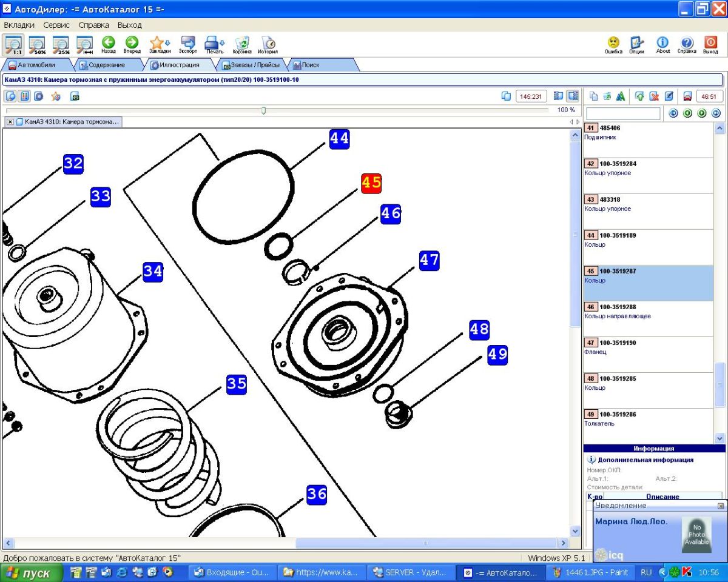Screen dimensions: 728x582
Task: Close the КамАЗ 4310 illustration document tab
Action: (10, 122)
